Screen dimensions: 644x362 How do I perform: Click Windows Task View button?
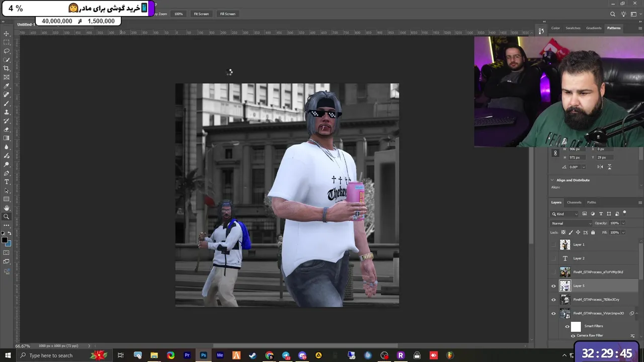coord(121,355)
